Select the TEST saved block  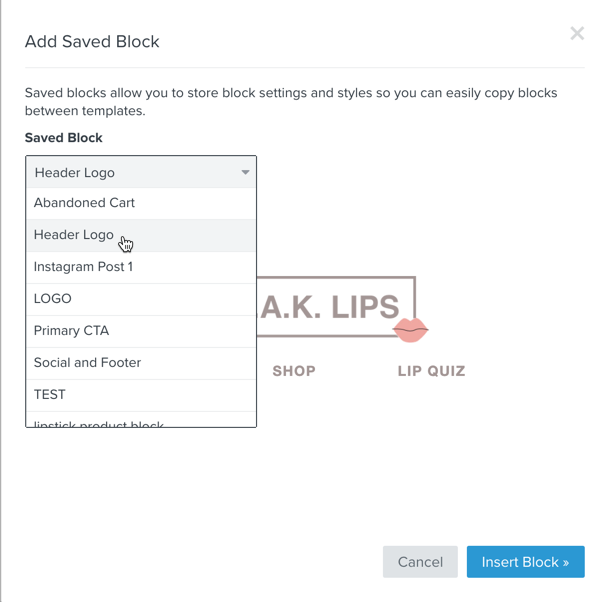(141, 395)
